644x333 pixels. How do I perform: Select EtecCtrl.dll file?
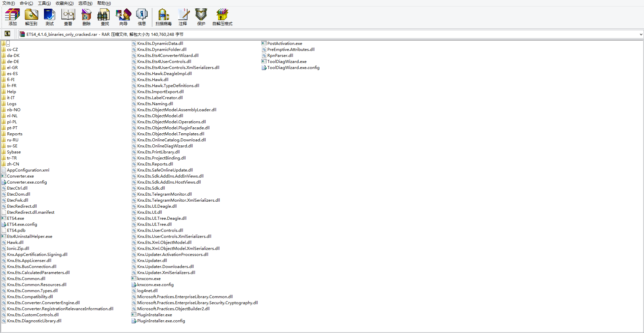tap(14, 188)
